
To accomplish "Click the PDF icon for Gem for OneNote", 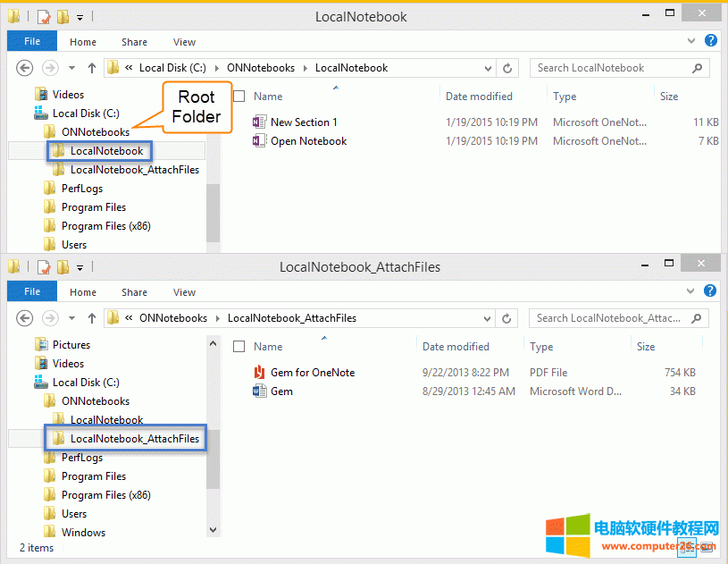I will [x=260, y=373].
